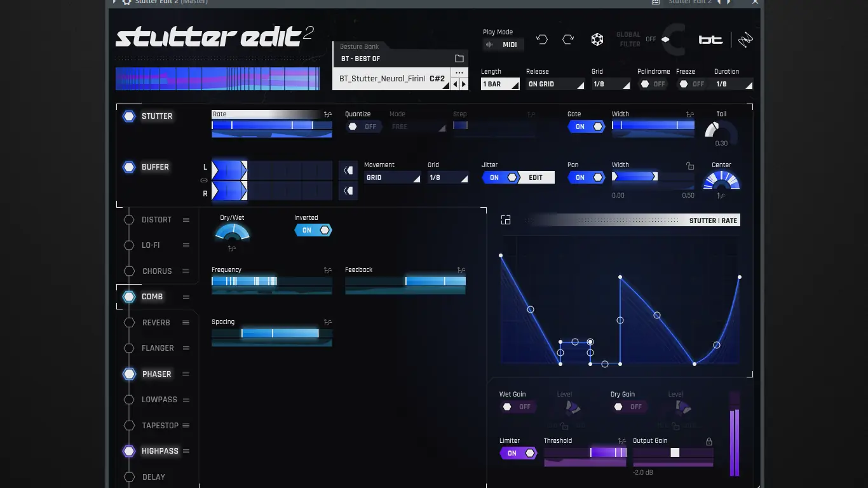The width and height of the screenshot is (868, 488).
Task: Open the BT - BEST OF bank selector
Action: click(400, 58)
